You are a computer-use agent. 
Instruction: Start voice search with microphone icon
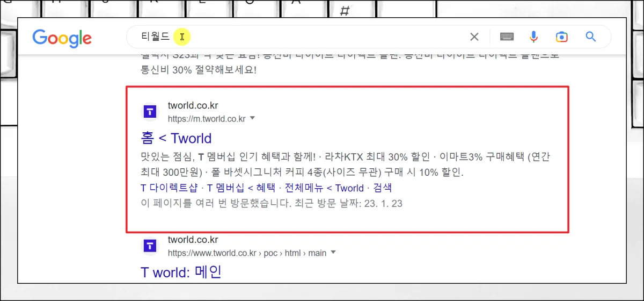point(533,37)
